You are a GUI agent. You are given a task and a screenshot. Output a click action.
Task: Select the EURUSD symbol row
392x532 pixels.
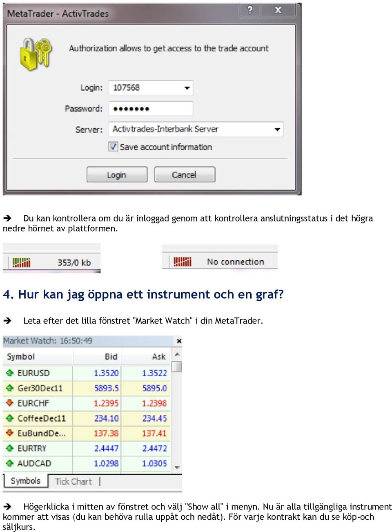87,373
